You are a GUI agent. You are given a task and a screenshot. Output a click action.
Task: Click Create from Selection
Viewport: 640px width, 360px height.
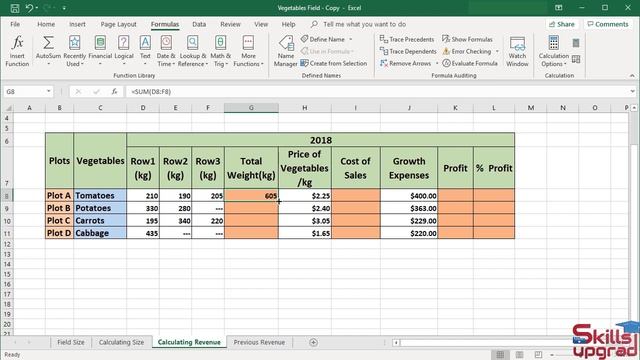[334, 63]
